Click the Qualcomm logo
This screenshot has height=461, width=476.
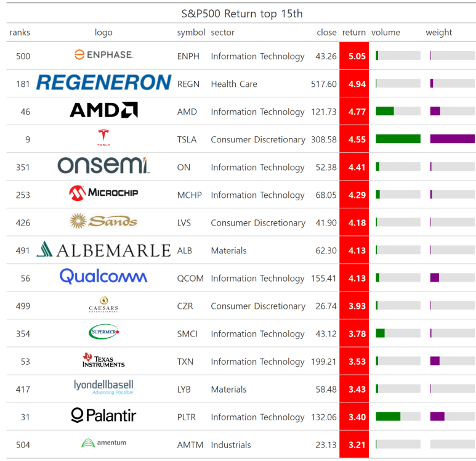[103, 276]
